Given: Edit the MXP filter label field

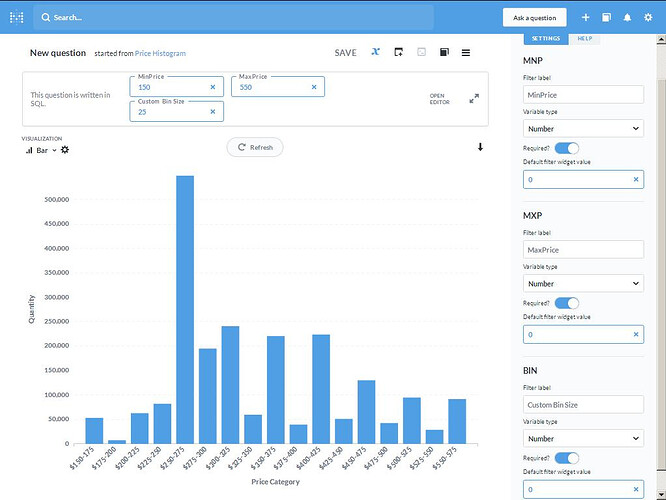Looking at the screenshot, I should click(583, 250).
